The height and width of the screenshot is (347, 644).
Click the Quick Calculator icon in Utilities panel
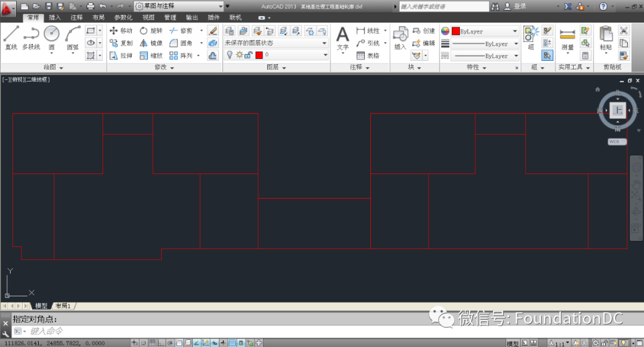[x=586, y=55]
